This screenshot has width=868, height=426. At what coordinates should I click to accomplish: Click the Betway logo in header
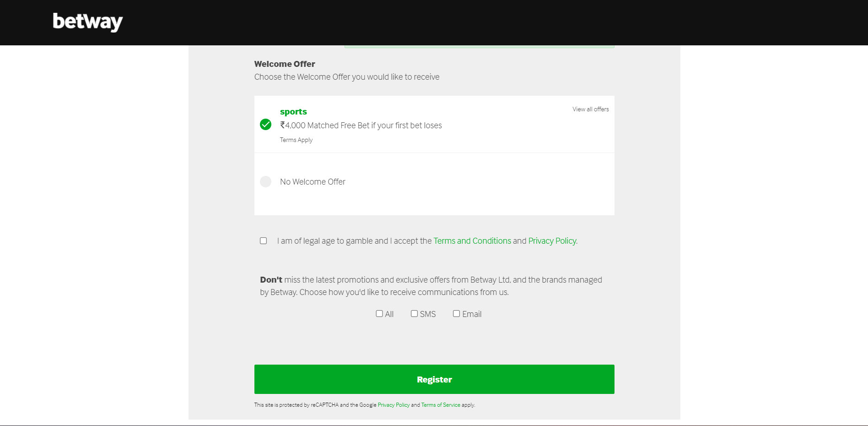[88, 22]
